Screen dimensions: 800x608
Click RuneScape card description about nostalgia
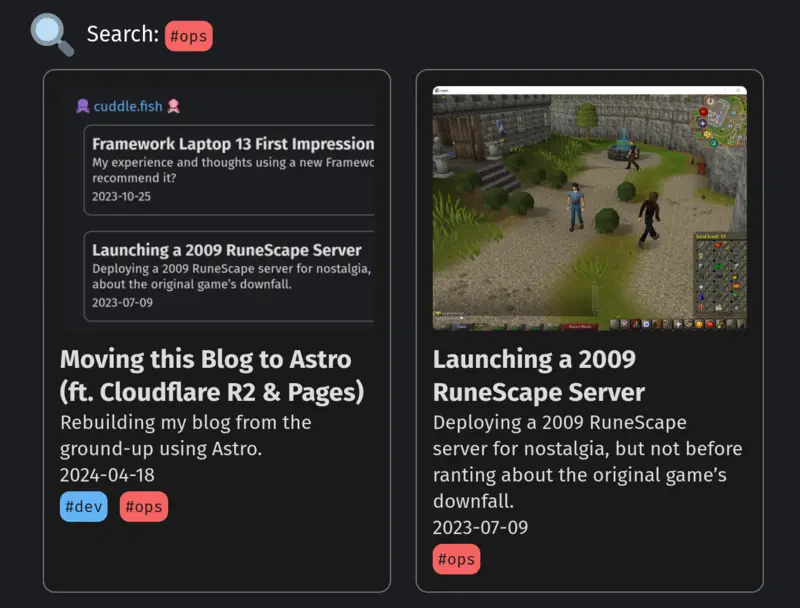tap(587, 462)
